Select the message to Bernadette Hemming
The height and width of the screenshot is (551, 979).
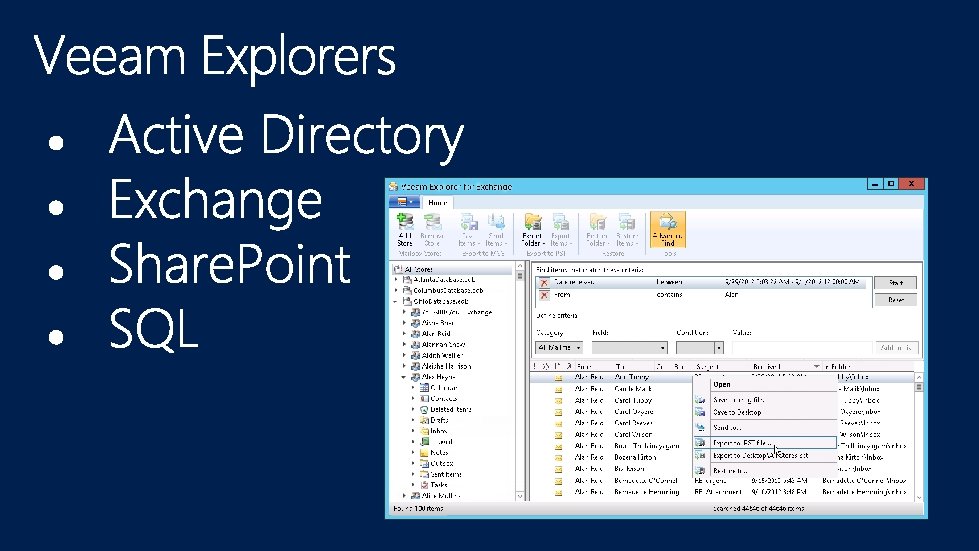pyautogui.click(x=647, y=492)
